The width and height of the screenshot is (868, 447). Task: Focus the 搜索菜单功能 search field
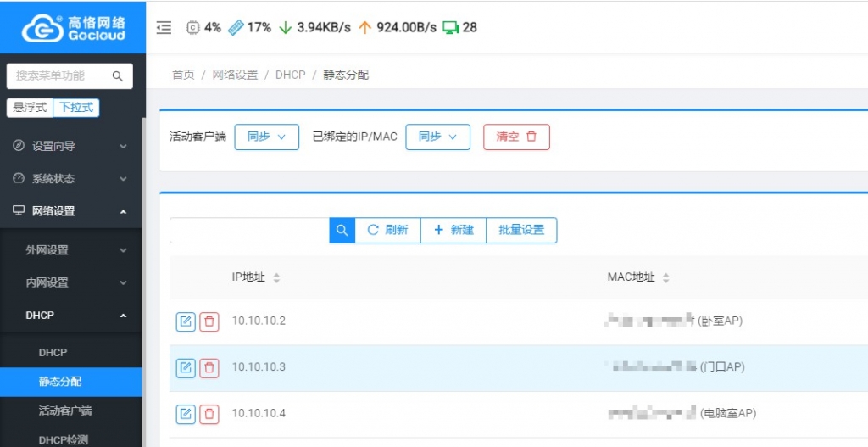70,75
